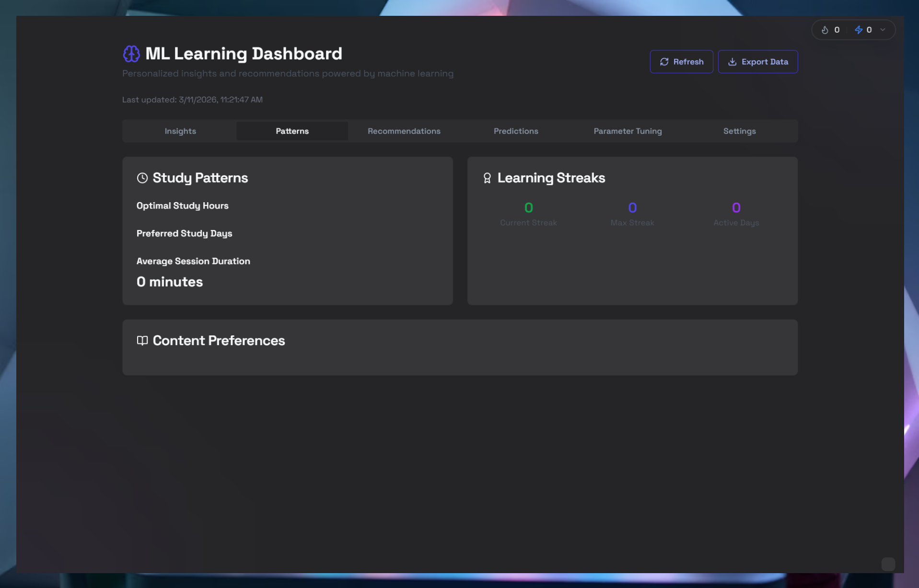The height and width of the screenshot is (588, 919).
Task: Click the purple Active Days value
Action: [736, 208]
